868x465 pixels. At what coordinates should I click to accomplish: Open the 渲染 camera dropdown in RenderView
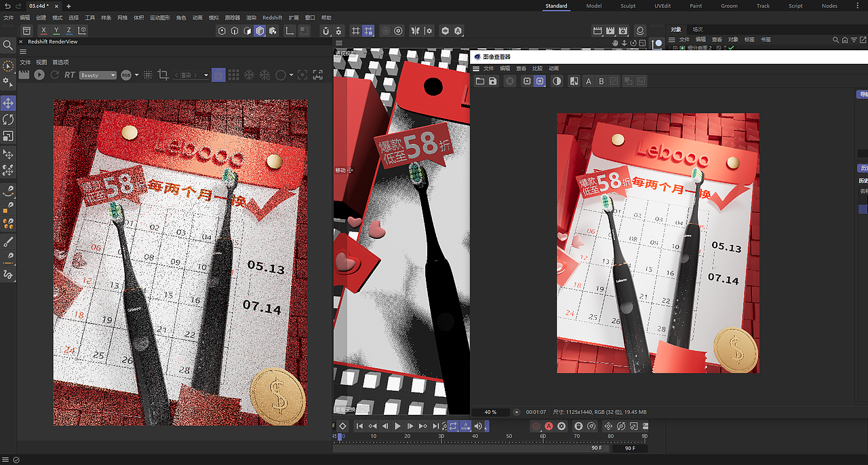[x=191, y=75]
